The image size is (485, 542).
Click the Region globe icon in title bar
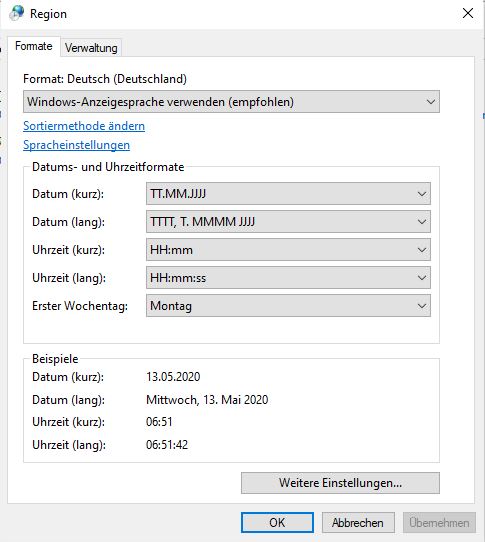pyautogui.click(x=16, y=13)
